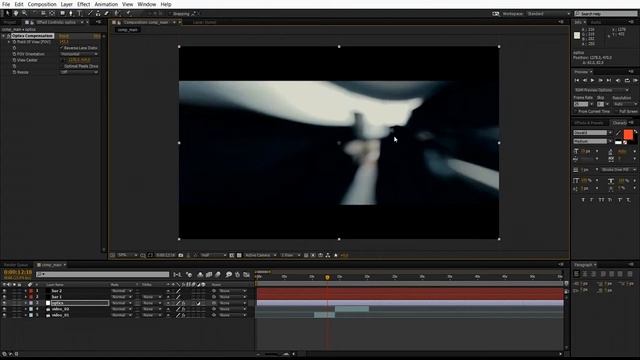Select the Type tool
Image resolution: width=640 pixels, height=360 pixels.
[79, 13]
